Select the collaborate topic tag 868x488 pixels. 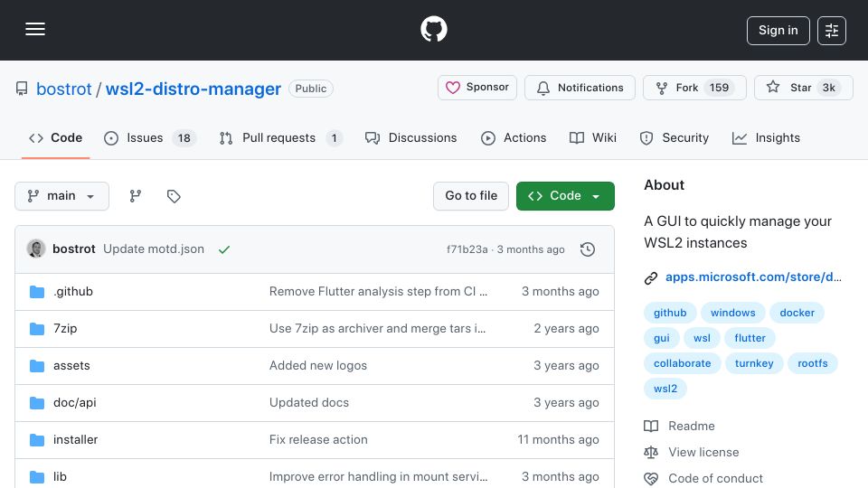pos(682,363)
